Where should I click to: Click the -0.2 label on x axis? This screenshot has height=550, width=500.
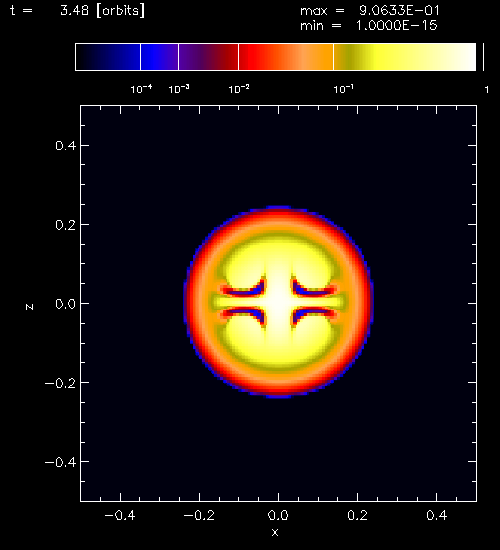[199, 515]
